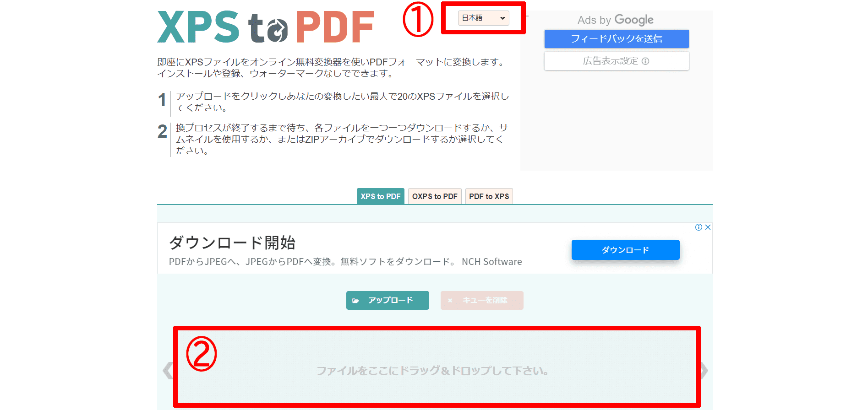Close the banner ad with X icon
The height and width of the screenshot is (410, 868).
pyautogui.click(x=708, y=227)
